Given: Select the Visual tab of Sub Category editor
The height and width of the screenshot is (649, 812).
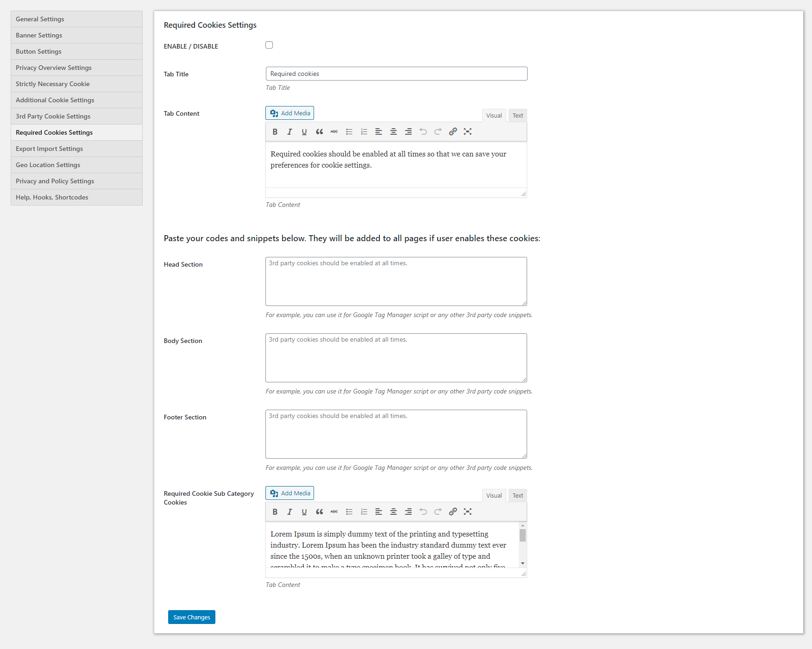Looking at the screenshot, I should coord(494,495).
